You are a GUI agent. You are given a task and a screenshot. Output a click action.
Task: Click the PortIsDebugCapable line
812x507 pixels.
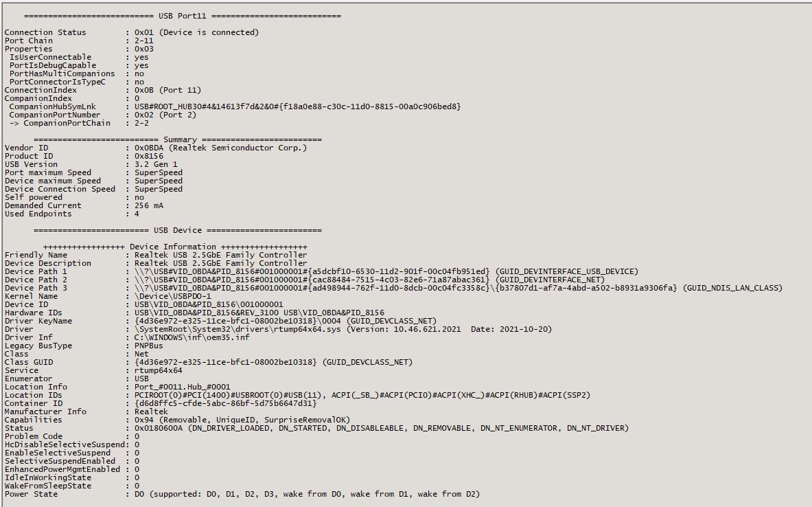[76, 65]
